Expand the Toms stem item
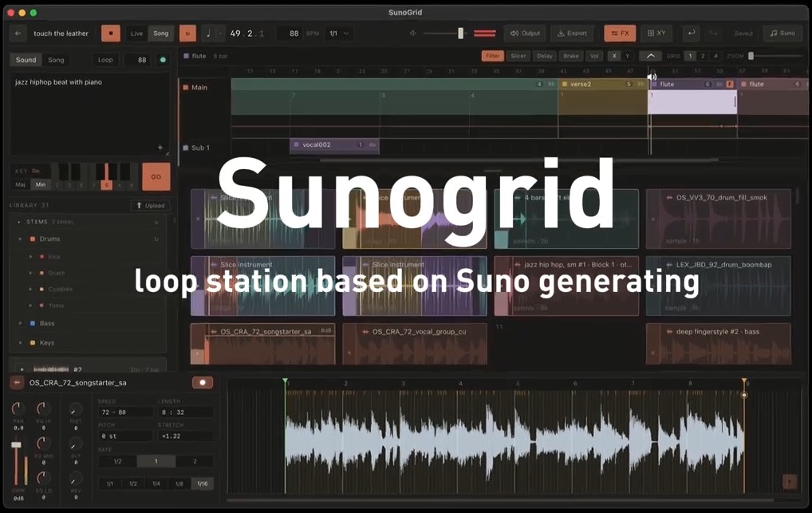 coord(30,306)
